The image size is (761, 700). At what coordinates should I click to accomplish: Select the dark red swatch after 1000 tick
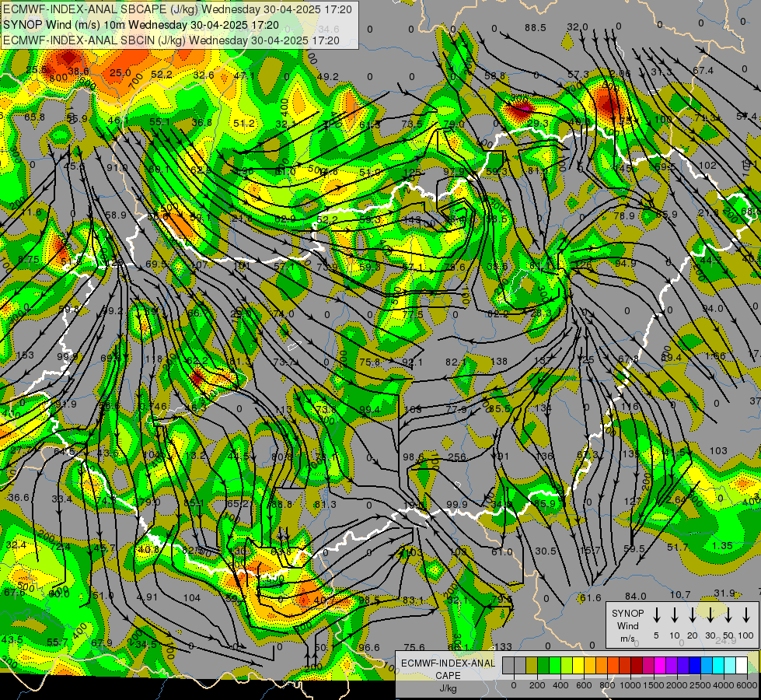coord(637,665)
